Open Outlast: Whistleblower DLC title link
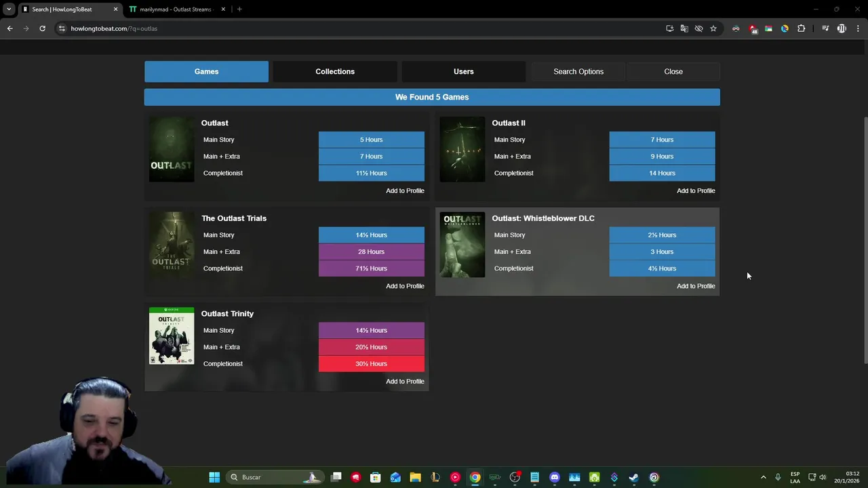The height and width of the screenshot is (488, 868). (x=543, y=218)
